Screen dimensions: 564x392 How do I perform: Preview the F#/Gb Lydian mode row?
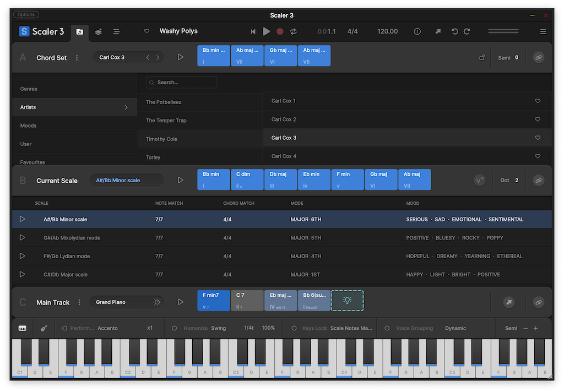click(x=22, y=256)
